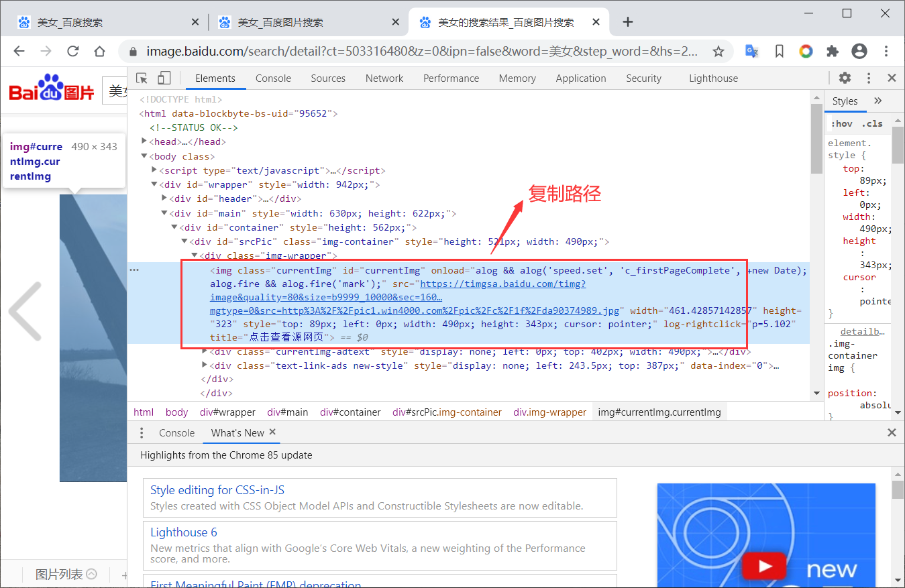Toggle the :hov element state button

[842, 123]
